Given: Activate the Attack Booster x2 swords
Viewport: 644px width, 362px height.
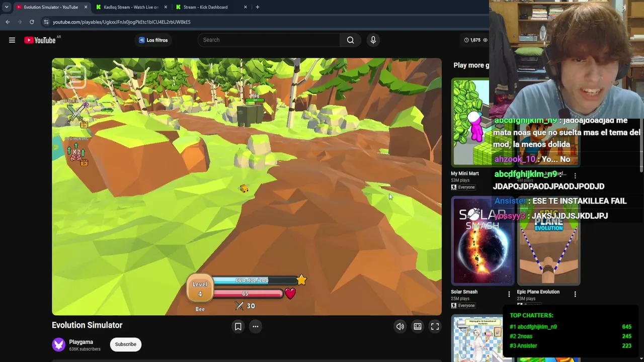Looking at the screenshot, I should point(77,114).
